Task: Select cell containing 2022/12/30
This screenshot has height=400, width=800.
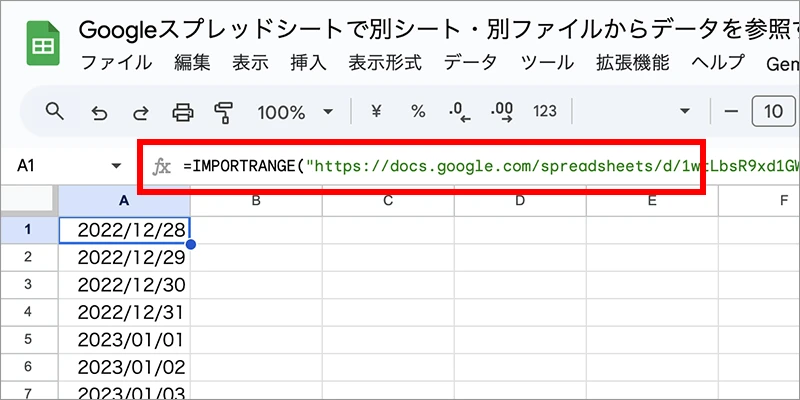Action: (x=125, y=285)
